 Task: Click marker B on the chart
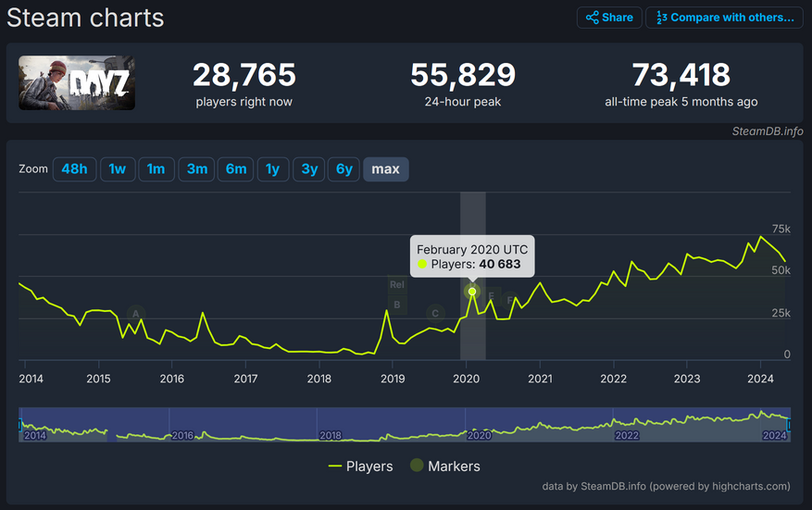click(x=397, y=305)
